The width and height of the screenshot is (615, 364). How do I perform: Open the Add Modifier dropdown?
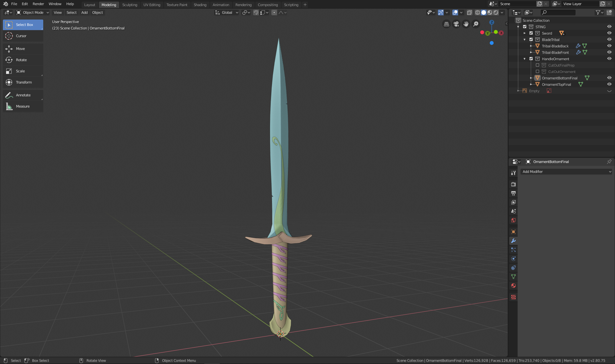tap(566, 172)
